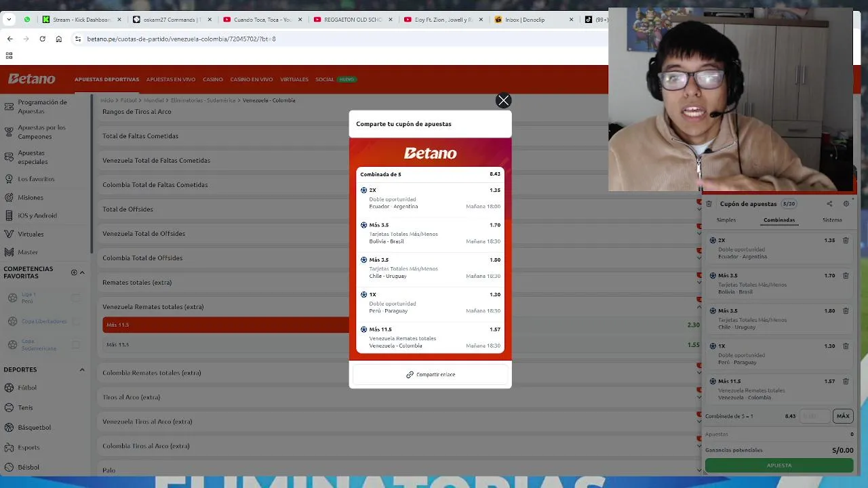The image size is (868, 488).
Task: Go to Eliminatorias - Sudamérica breadcrumb
Action: coord(202,100)
